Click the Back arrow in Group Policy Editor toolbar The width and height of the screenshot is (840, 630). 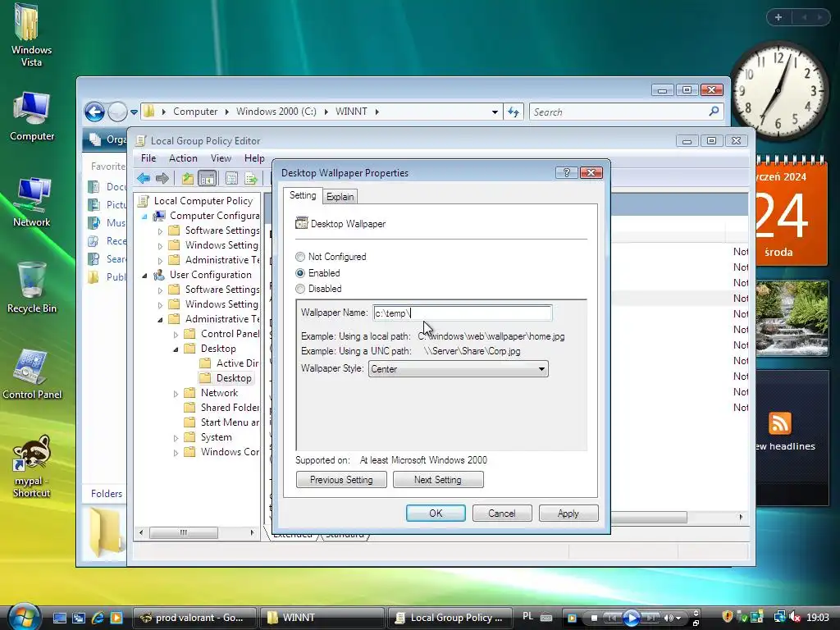[x=144, y=178]
